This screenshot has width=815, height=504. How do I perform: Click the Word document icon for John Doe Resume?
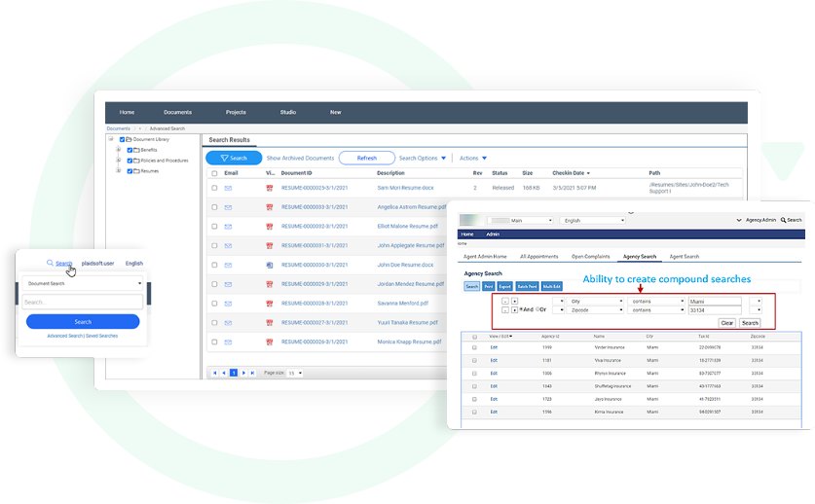(269, 265)
